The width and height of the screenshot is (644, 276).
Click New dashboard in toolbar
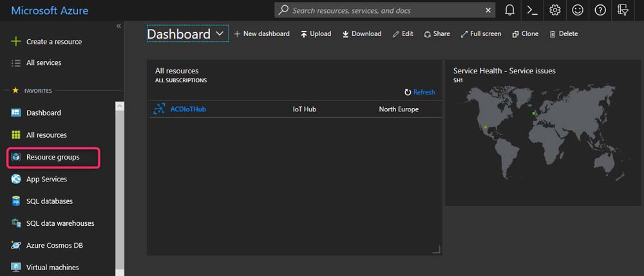(261, 33)
